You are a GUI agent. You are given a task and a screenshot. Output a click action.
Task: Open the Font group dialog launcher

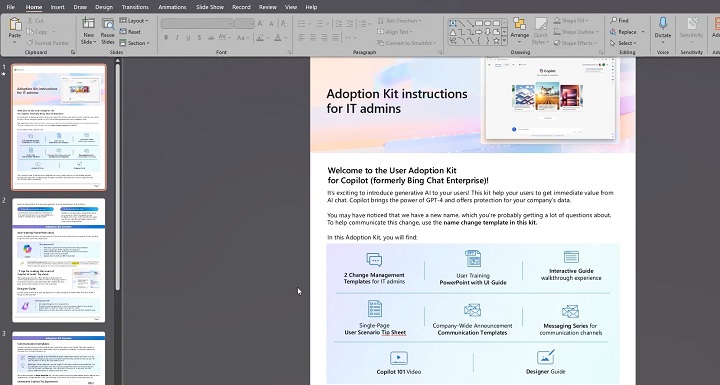(290, 52)
